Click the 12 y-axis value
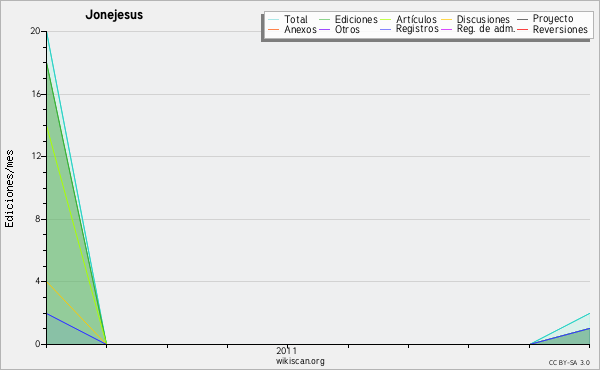The image size is (600, 370). (x=36, y=156)
